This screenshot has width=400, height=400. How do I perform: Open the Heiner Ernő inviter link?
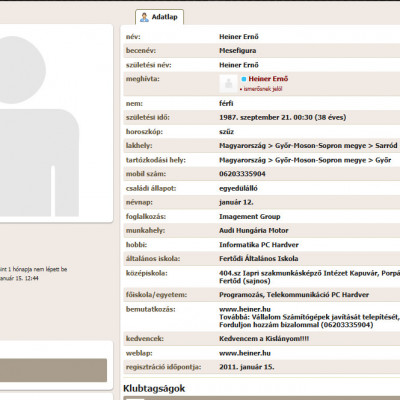pos(268,79)
